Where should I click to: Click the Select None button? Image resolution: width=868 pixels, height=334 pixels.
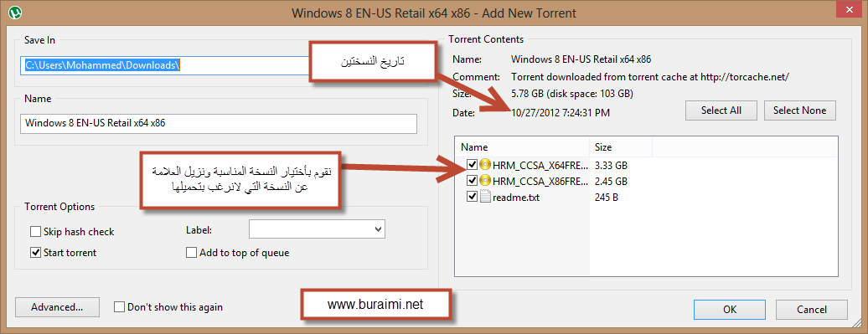tap(800, 110)
